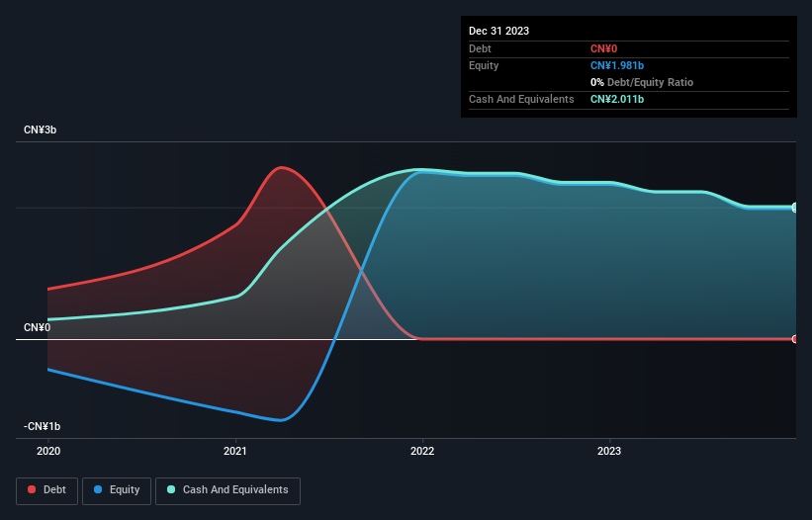
Task: Click the Equity row label in tooltip
Action: (x=484, y=65)
